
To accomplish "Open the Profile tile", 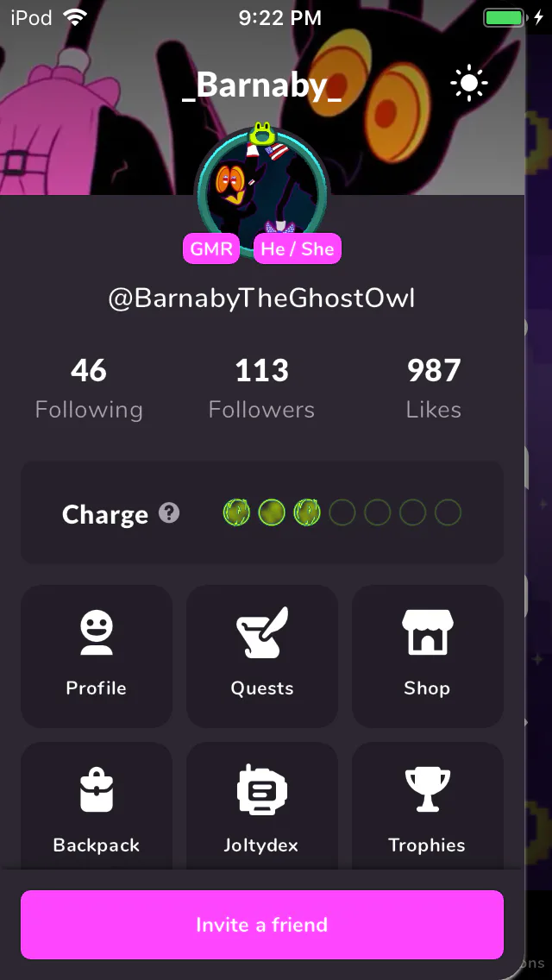I will (97, 656).
